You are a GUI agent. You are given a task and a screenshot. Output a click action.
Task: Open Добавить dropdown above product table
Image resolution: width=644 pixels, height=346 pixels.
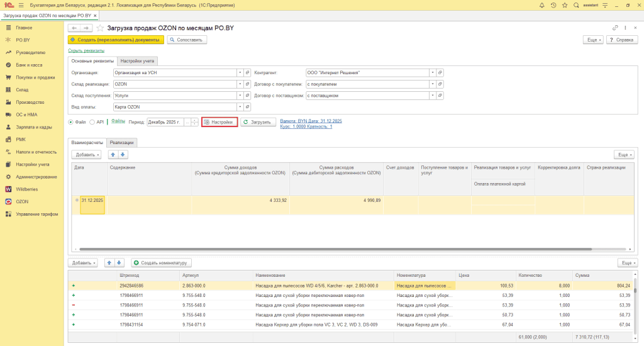pyautogui.click(x=83, y=263)
